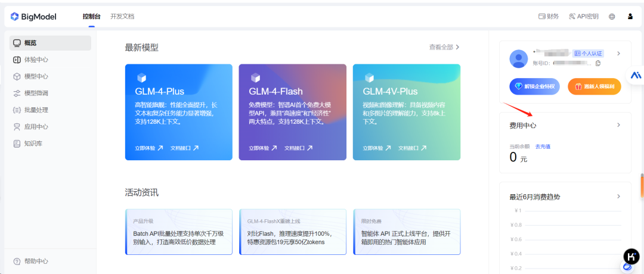Viewport: 644px width, 274px height.
Task: Click the language globe icon
Action: [612, 17]
